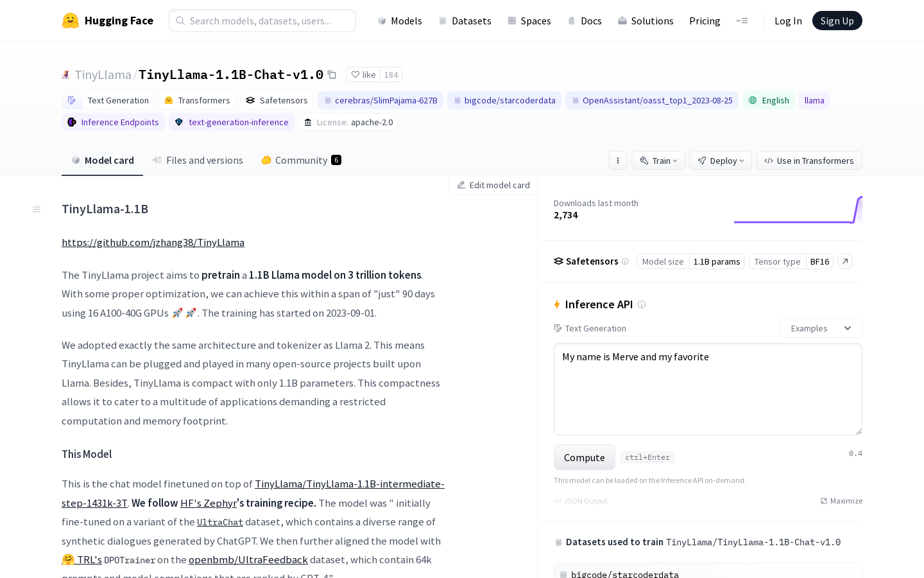924x578 pixels.
Task: Click the English language tag
Action: pos(769,100)
